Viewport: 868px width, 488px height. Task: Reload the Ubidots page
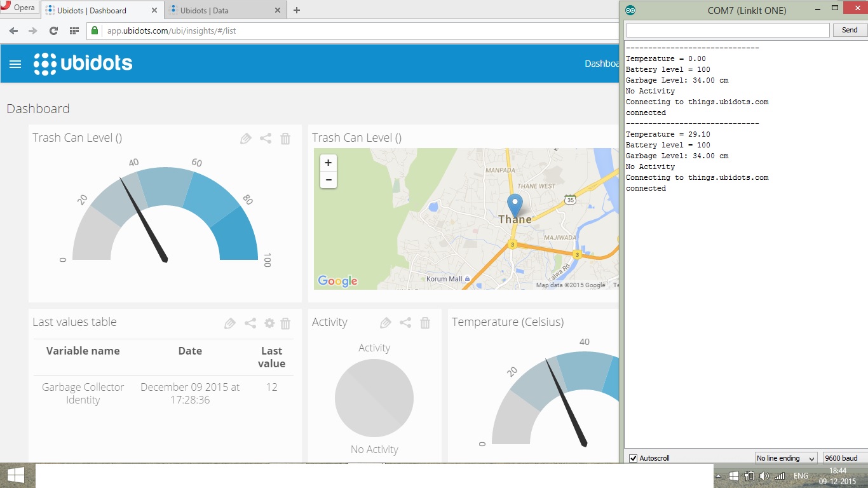pos(53,30)
